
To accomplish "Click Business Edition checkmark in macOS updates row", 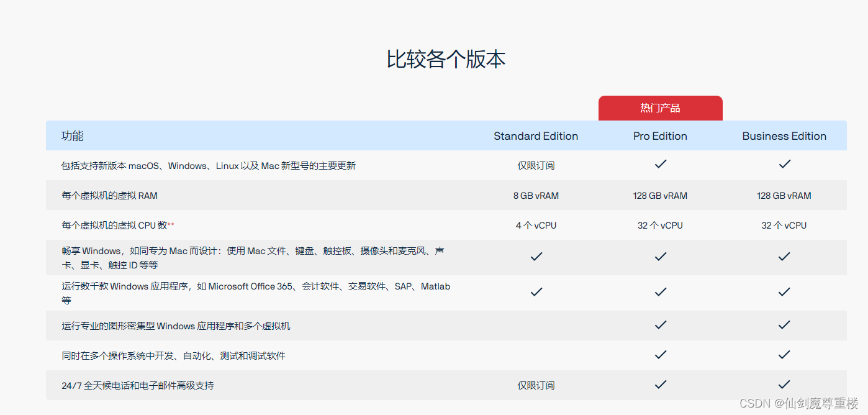I will (784, 164).
